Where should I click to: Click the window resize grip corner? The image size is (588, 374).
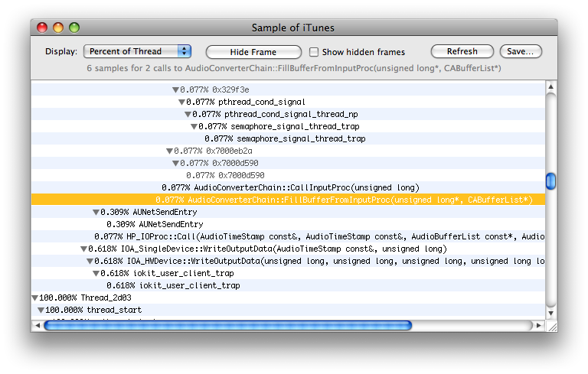click(551, 327)
